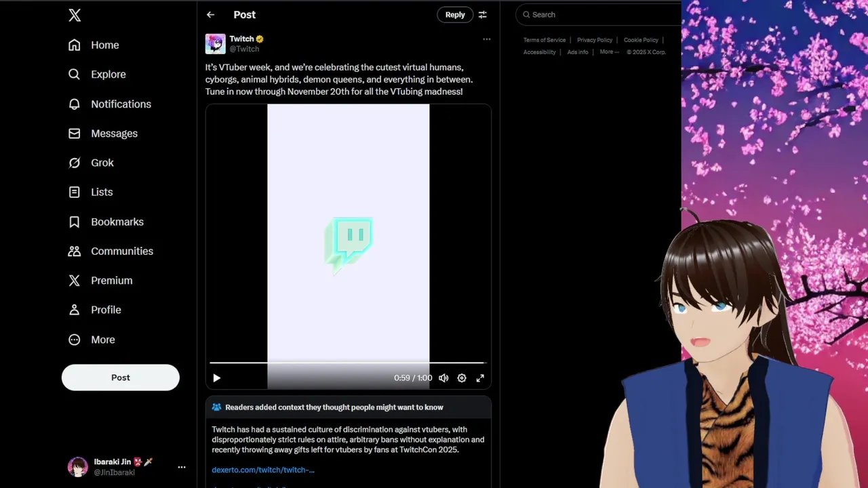Viewport: 868px width, 488px height.
Task: Click the 'Post' page heading
Action: (244, 15)
